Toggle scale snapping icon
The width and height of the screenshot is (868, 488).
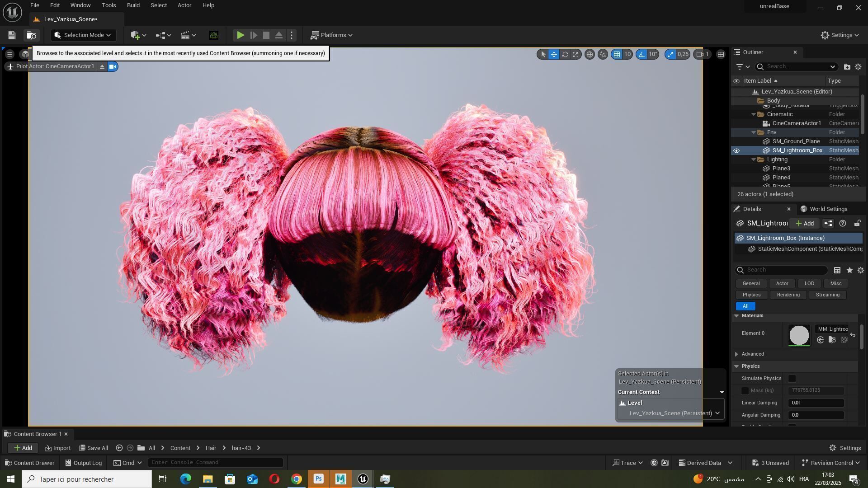coord(670,54)
